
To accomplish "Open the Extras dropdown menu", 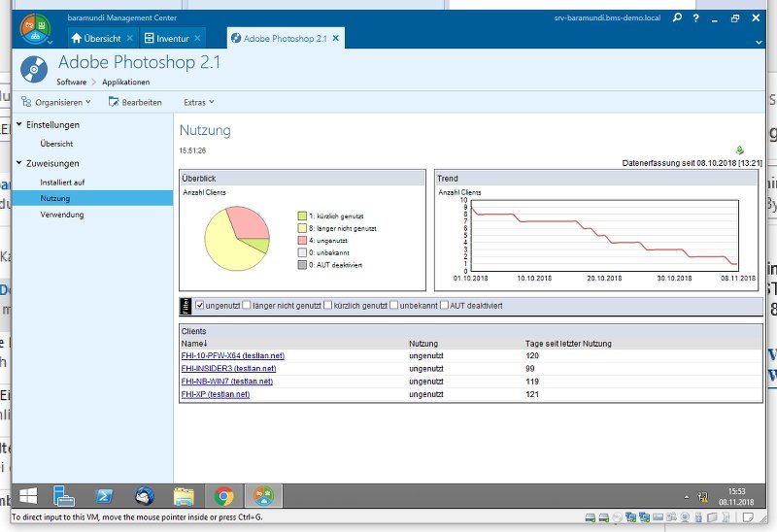I will click(x=199, y=102).
